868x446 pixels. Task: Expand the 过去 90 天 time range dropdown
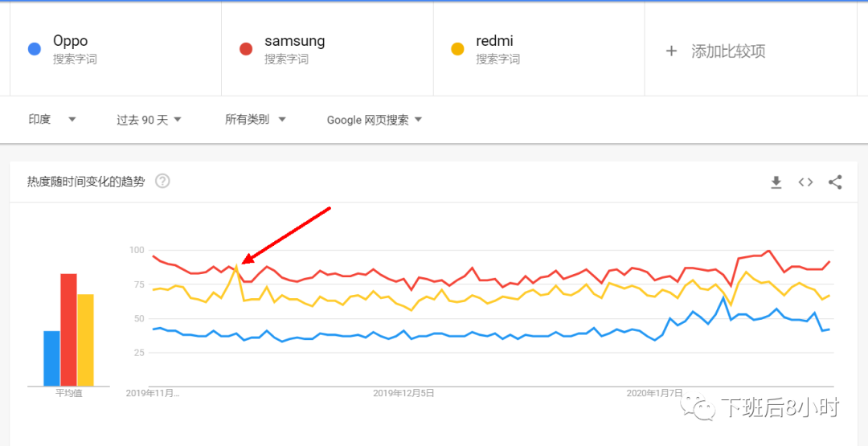(149, 120)
